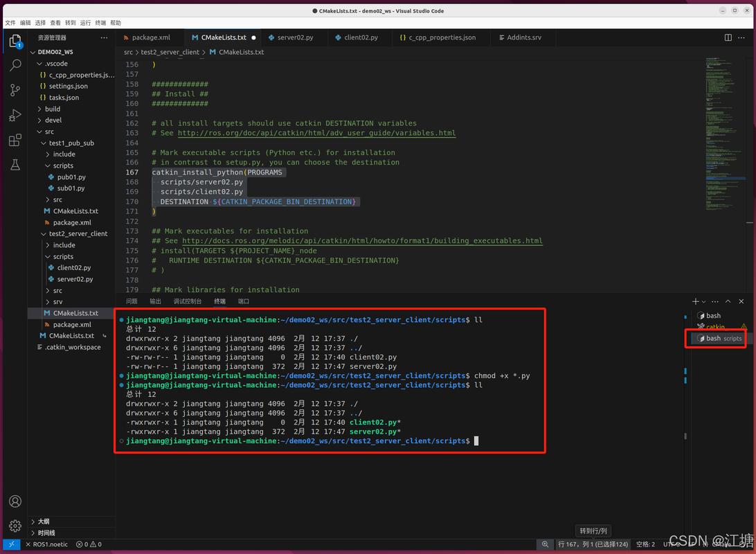The width and height of the screenshot is (756, 554).
Task: Create a new terminal with plus icon
Action: pos(695,301)
